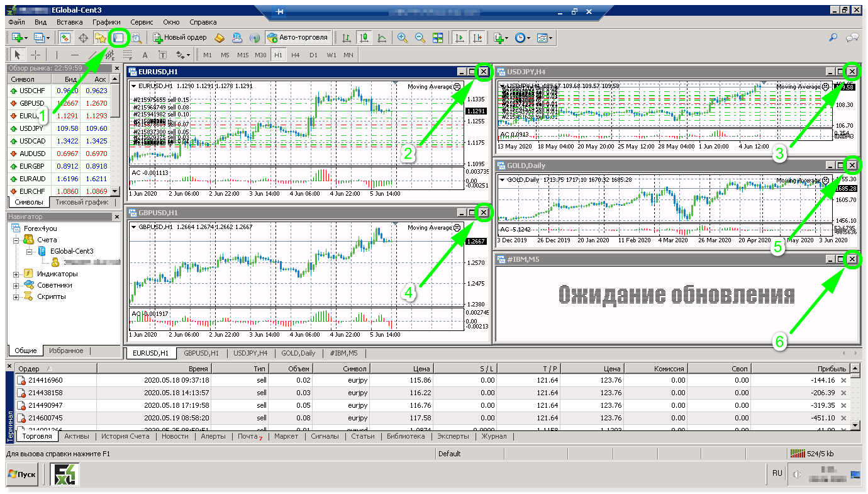This screenshot has width=868, height=494.
Task: Select the text label tool 'A'
Action: pos(145,55)
